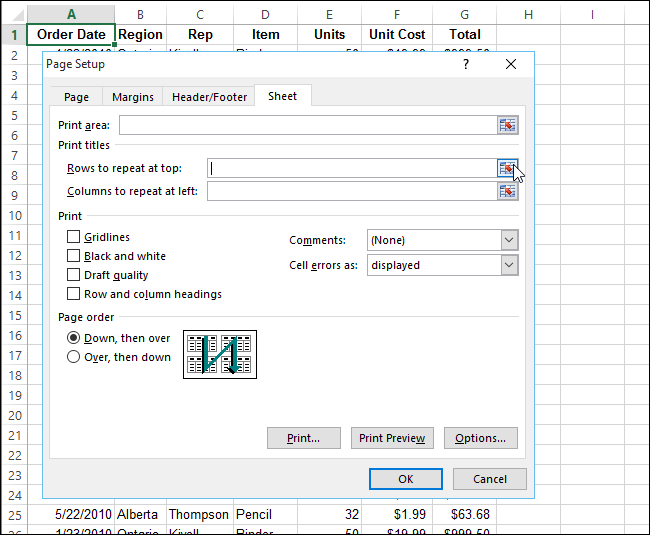Open the Header/Footer tab
The height and width of the screenshot is (535, 650).
pyautogui.click(x=209, y=97)
